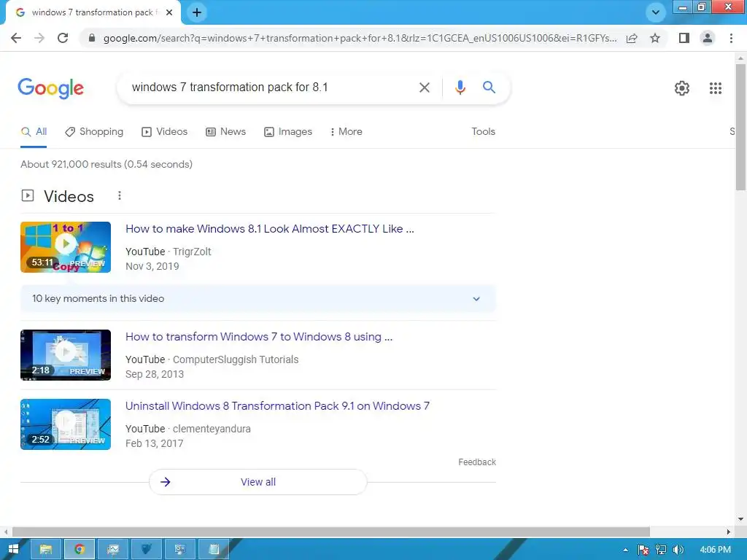This screenshot has height=560, width=747.
Task: Open File Explorer from taskbar
Action: (46, 550)
